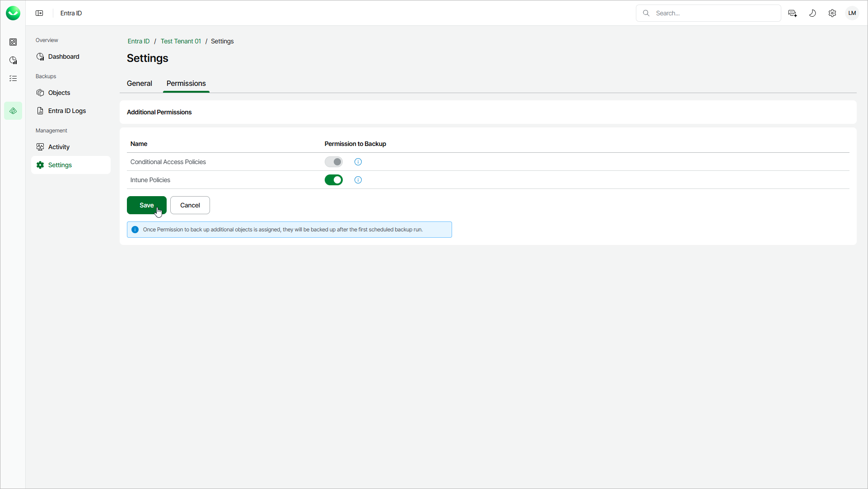Select the Permissions tab
This screenshot has height=489, width=868.
tap(186, 84)
